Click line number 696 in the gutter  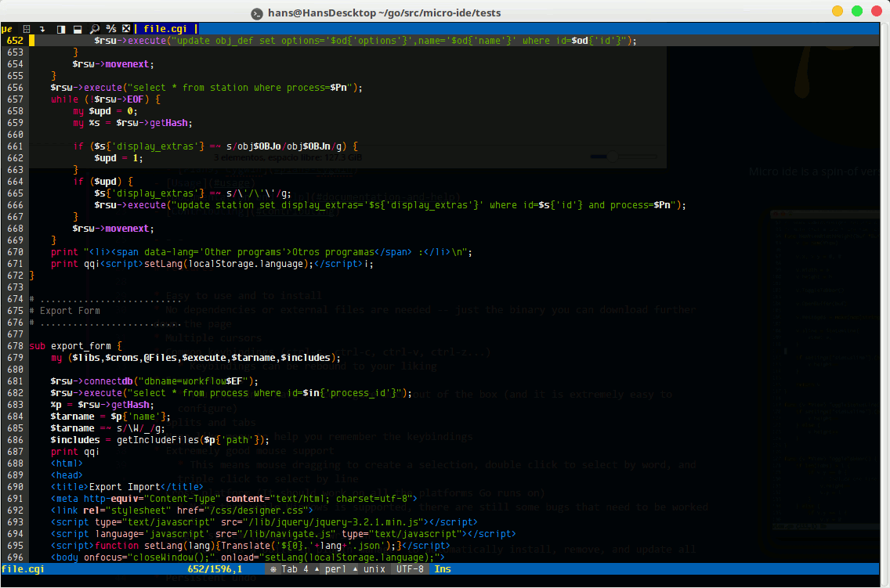point(15,557)
